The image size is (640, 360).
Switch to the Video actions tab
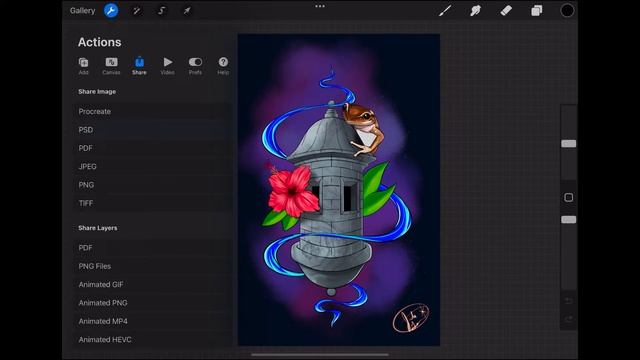[x=167, y=66]
